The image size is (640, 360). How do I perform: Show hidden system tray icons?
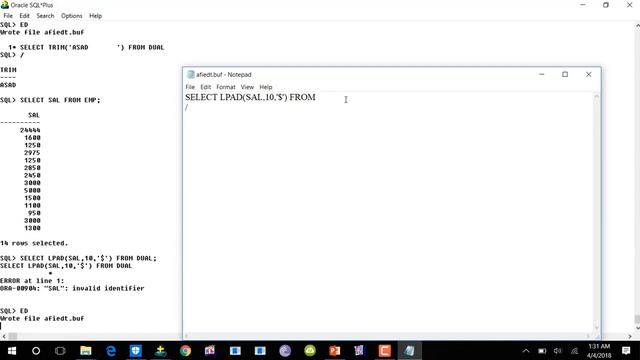click(526, 351)
